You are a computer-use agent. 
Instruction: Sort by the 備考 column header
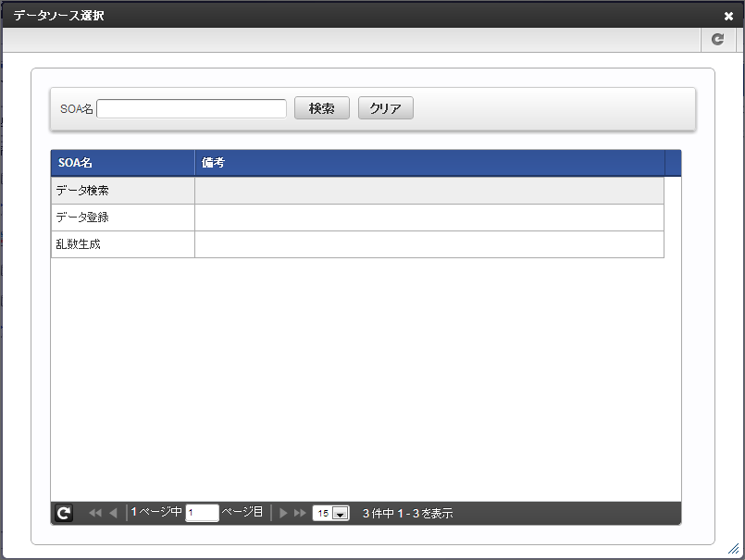pyautogui.click(x=429, y=163)
